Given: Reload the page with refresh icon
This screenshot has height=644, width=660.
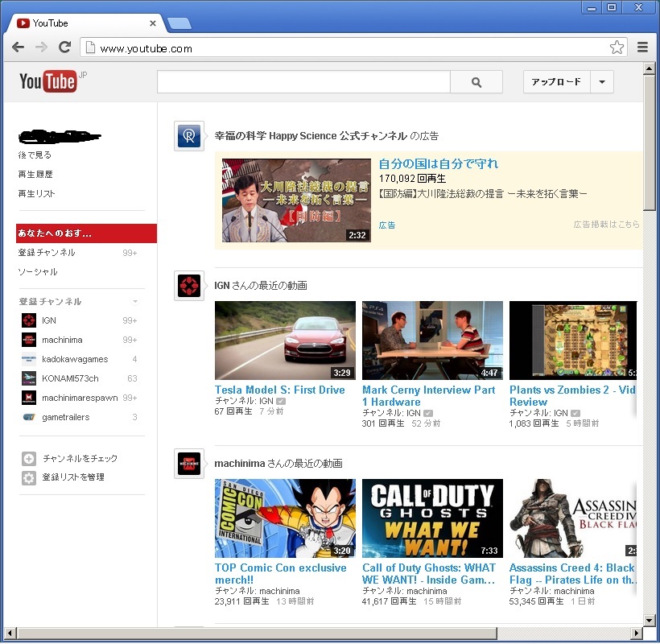Looking at the screenshot, I should coord(64,47).
